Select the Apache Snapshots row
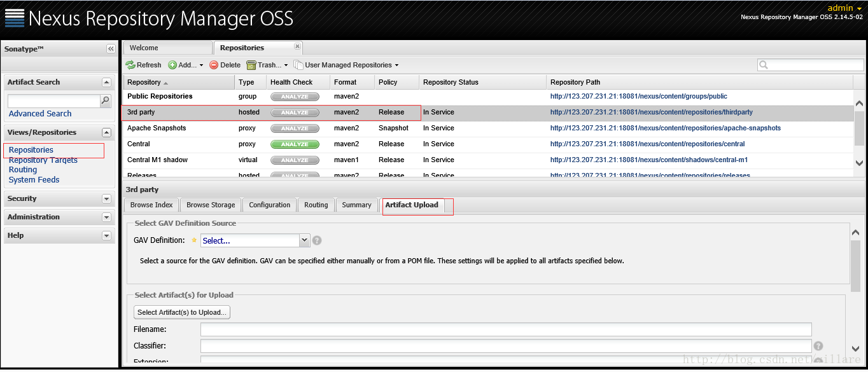Screen dimensions: 868x372 tap(488, 128)
